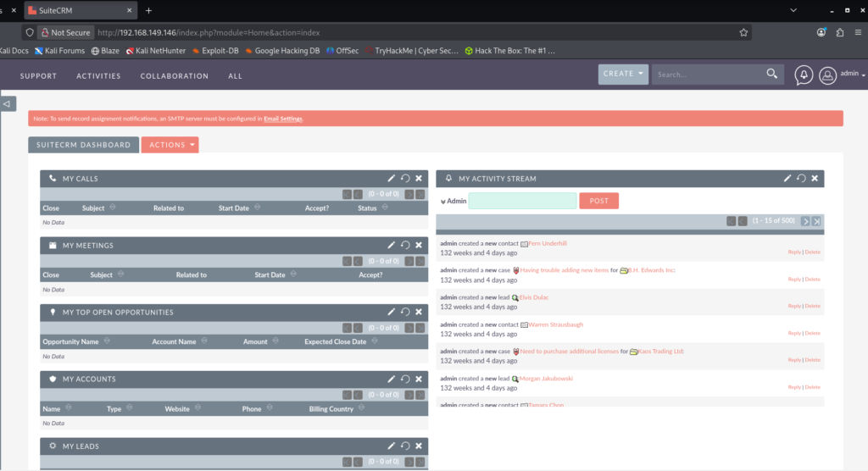Click the search magnifier icon

point(771,74)
